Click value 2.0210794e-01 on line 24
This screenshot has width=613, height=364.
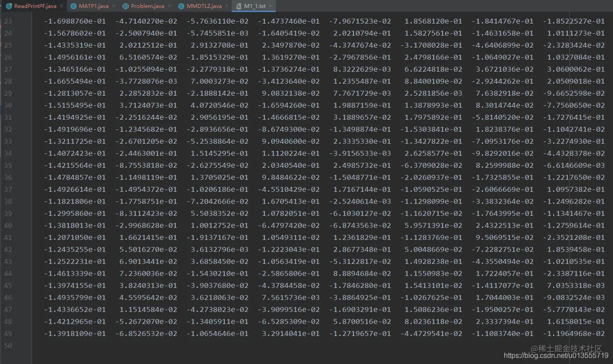[x=362, y=33]
